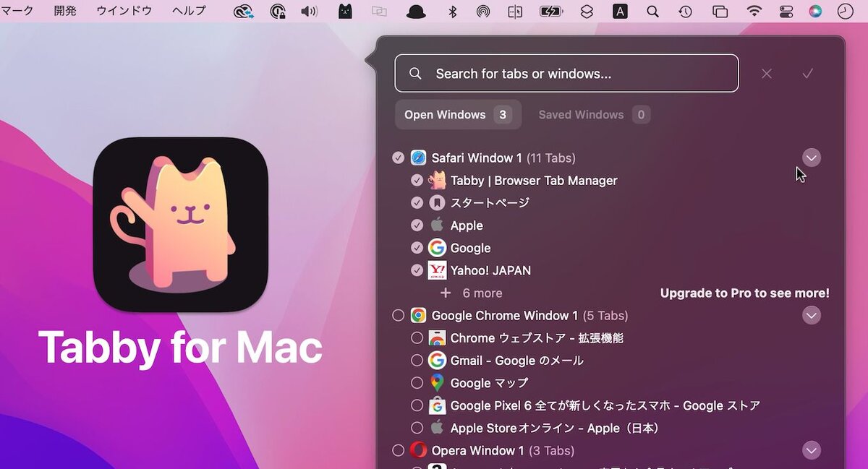
Task: Click the Tabby cat icon in menu bar
Action: point(346,11)
